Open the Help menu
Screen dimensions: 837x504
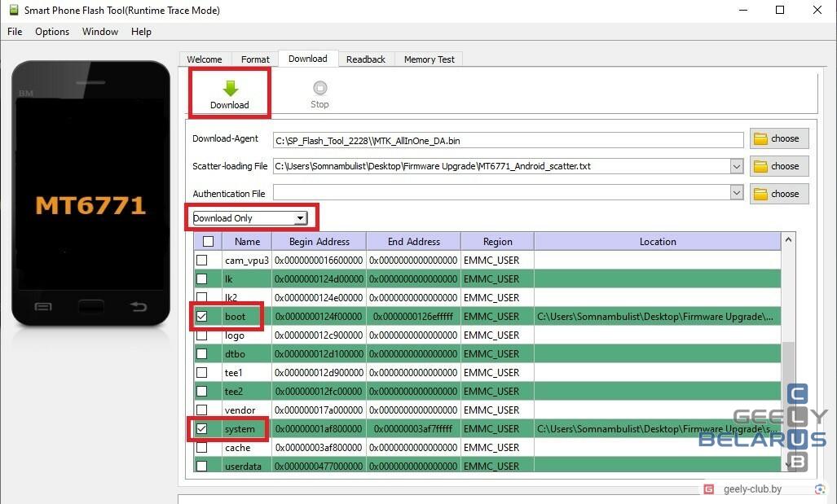click(142, 32)
